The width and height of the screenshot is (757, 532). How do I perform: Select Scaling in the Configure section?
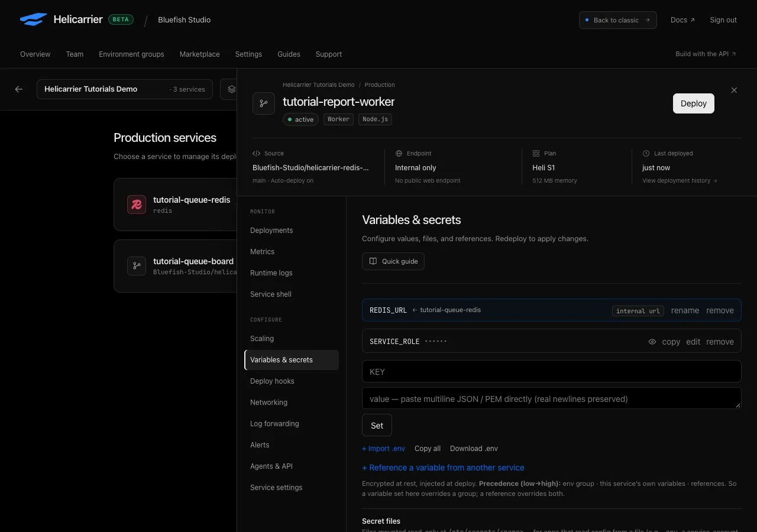292,339
